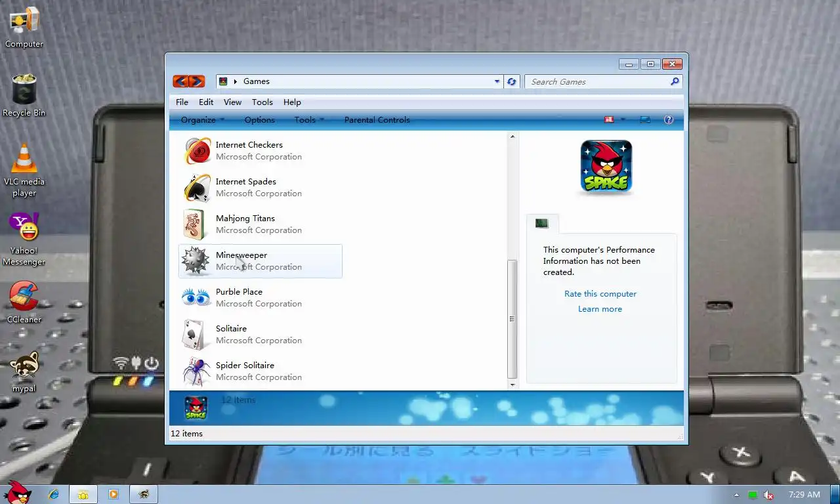Click the Back arrow in the Games window
Image resolution: width=840 pixels, height=504 pixels.
pos(180,81)
